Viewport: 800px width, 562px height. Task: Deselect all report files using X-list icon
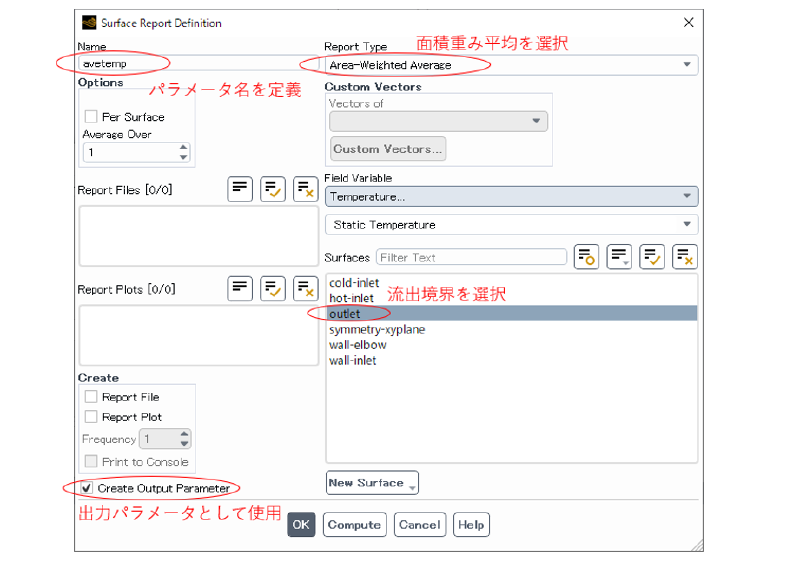(305, 189)
